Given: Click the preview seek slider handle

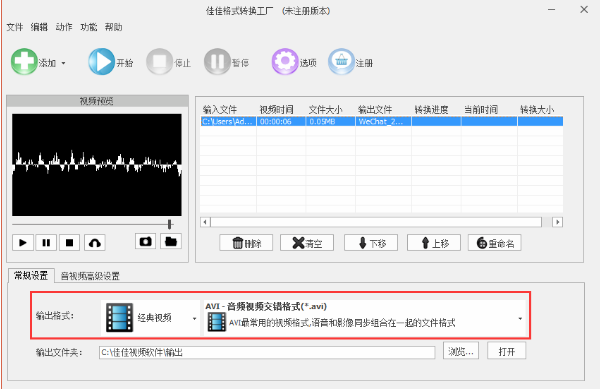Looking at the screenshot, I should [170, 225].
